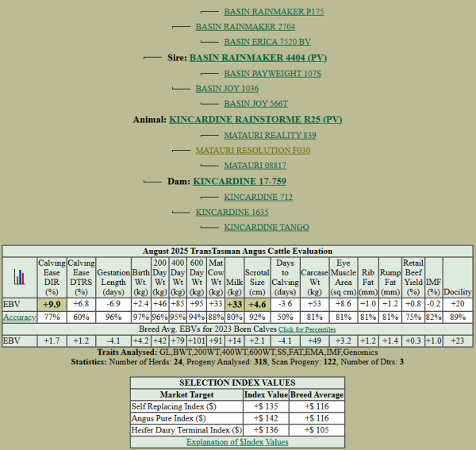Select Docility EBV +20 cell
Screen dimensions: 476x450
coord(458,304)
